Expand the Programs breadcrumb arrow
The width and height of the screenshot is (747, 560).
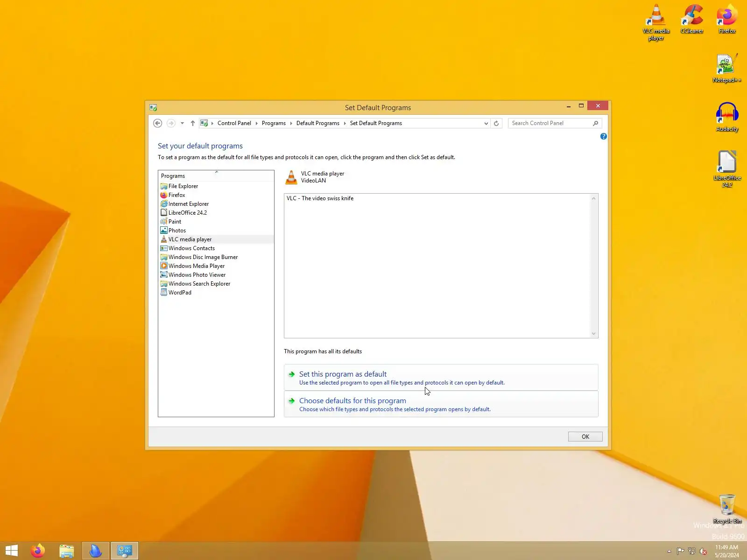[291, 123]
